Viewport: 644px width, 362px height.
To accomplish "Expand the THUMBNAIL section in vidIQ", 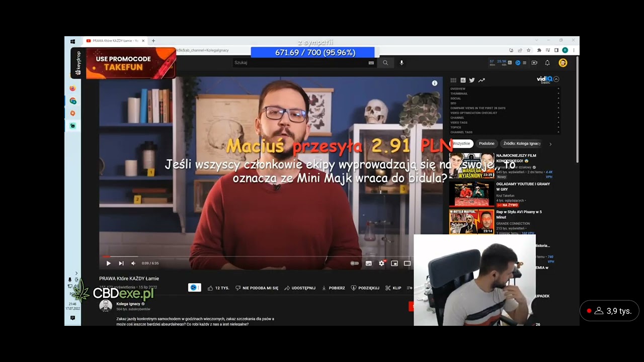I will [x=505, y=94].
